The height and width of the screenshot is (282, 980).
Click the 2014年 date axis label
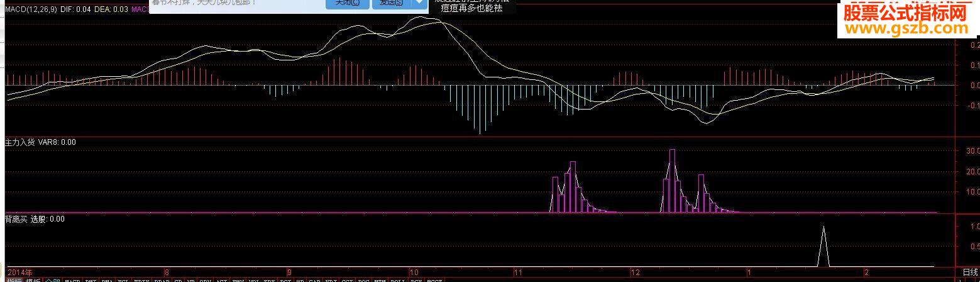pos(19,273)
